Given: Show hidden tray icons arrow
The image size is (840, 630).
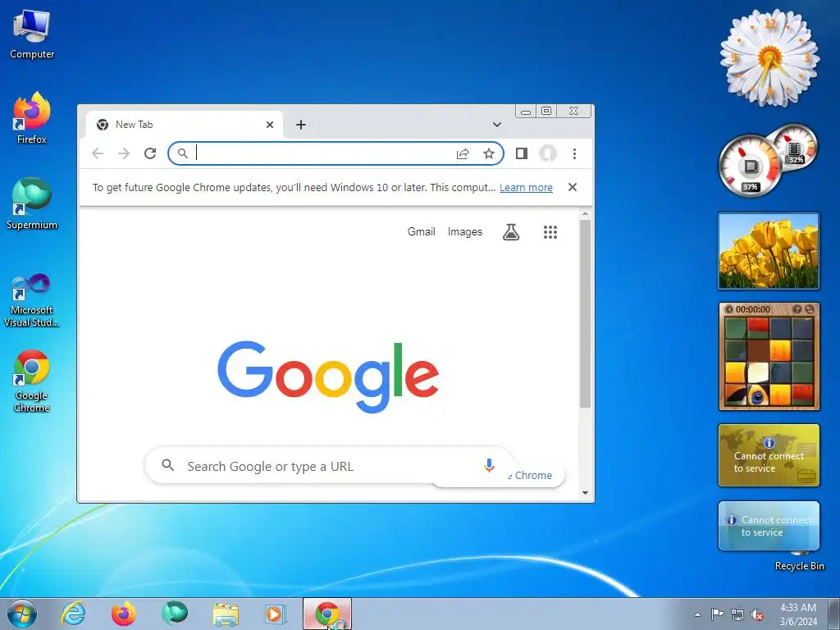Looking at the screenshot, I should click(697, 614).
